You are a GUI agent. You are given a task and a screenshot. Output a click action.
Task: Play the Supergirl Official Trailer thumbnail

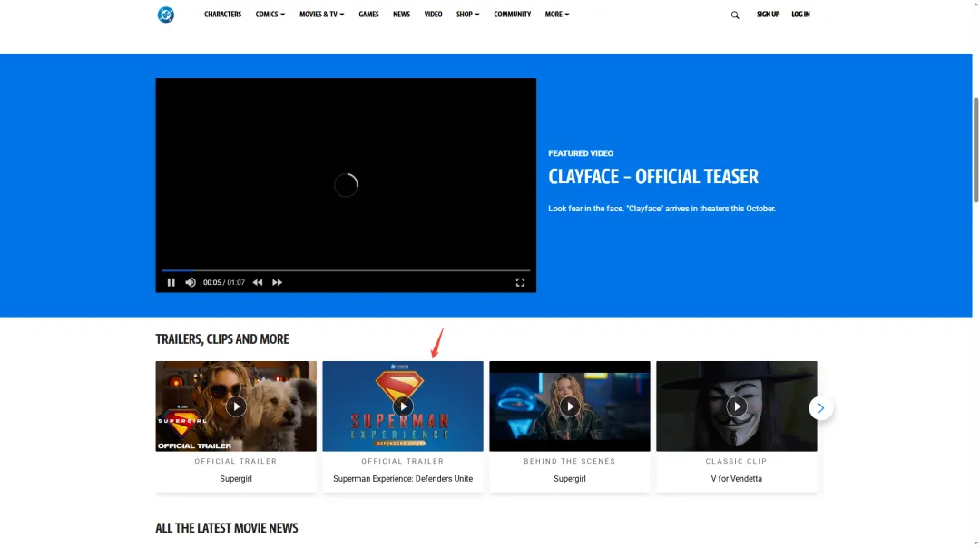coord(236,406)
